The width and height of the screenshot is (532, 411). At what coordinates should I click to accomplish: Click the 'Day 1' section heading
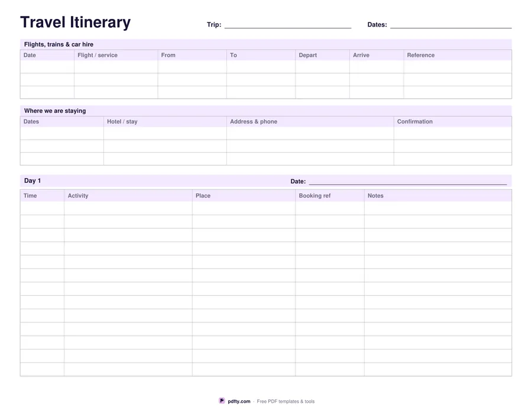(33, 180)
